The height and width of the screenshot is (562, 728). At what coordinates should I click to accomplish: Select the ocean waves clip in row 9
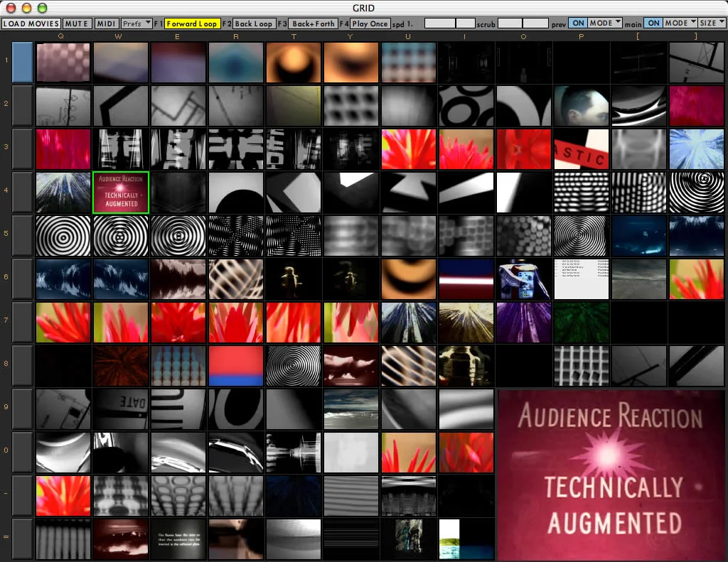click(351, 409)
